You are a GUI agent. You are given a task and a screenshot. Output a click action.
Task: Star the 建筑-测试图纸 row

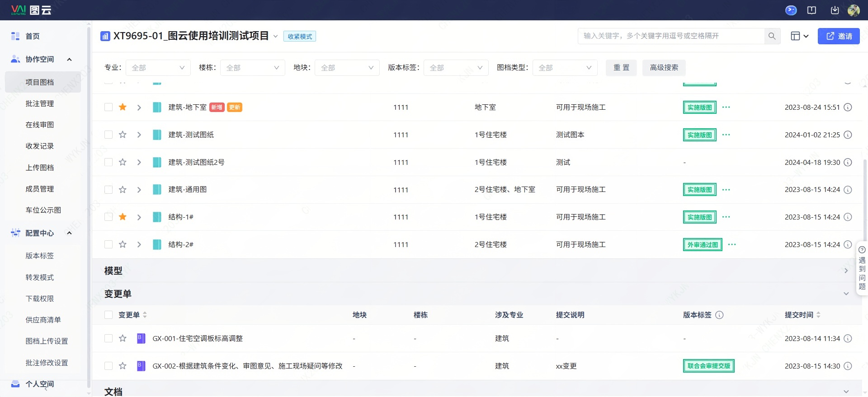pyautogui.click(x=123, y=135)
